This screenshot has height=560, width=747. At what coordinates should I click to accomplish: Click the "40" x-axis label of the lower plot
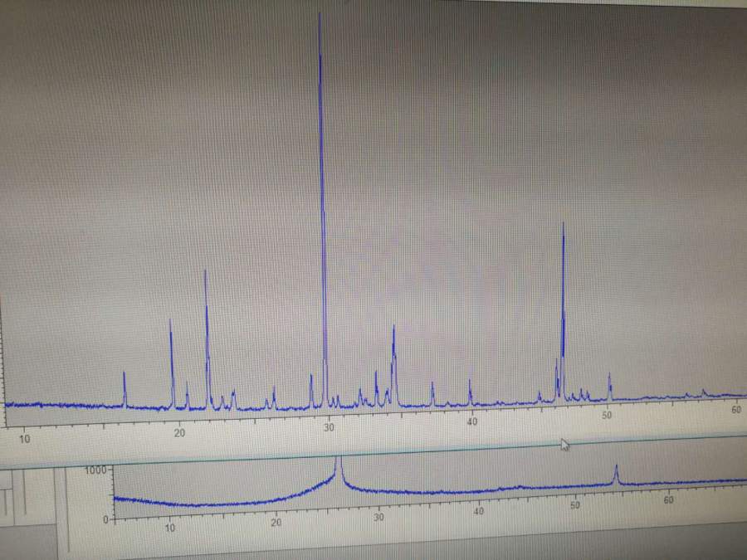point(479,511)
